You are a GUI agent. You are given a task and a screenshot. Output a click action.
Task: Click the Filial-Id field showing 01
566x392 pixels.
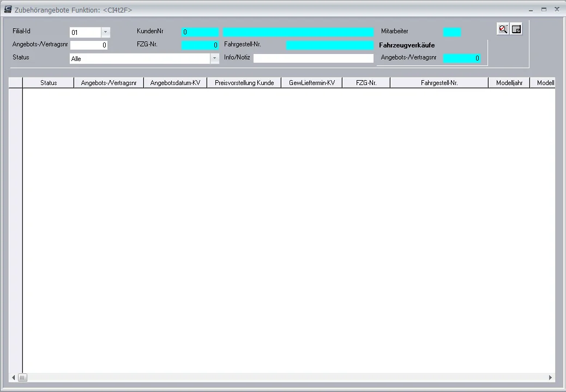click(86, 32)
